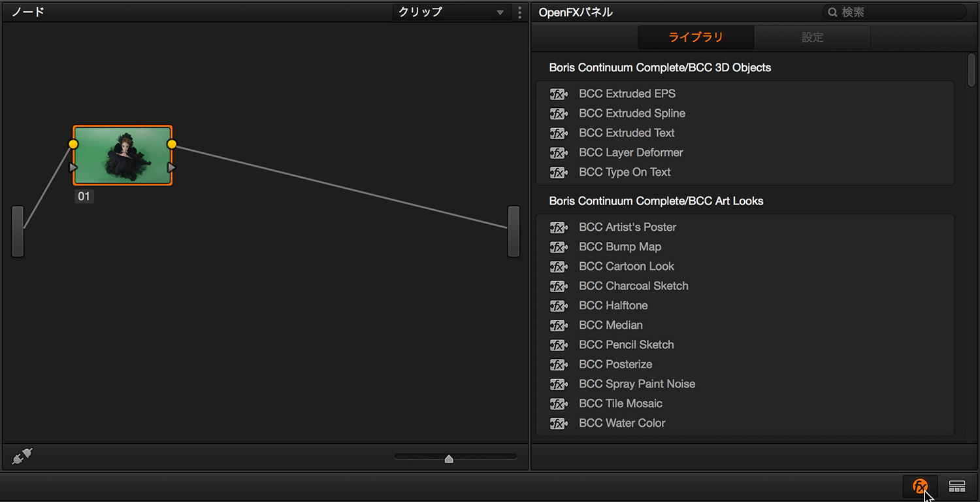Click the fx icon beside BCC Water Color
980x502 pixels.
(x=559, y=423)
